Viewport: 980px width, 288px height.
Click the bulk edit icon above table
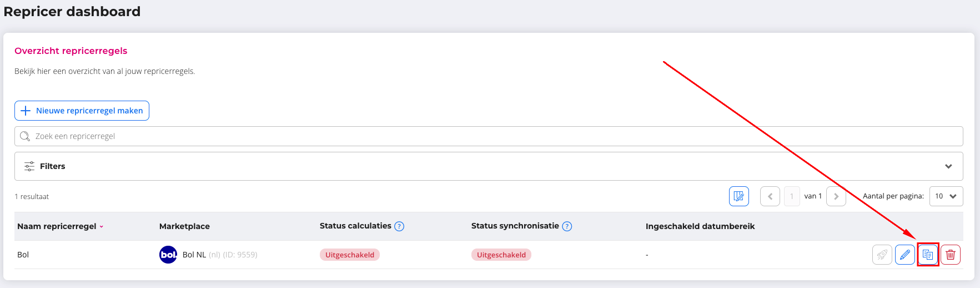tap(738, 196)
